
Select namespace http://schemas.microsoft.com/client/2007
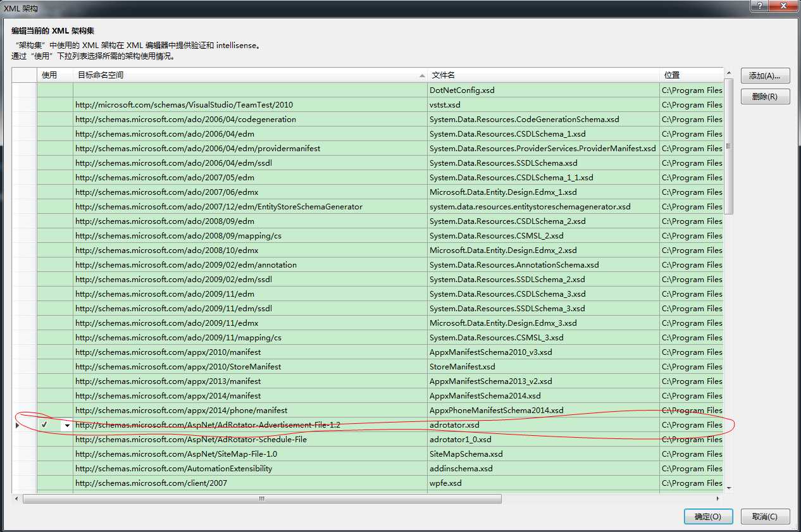point(251,483)
